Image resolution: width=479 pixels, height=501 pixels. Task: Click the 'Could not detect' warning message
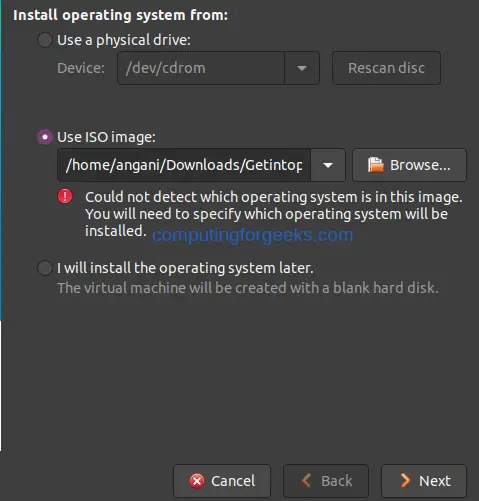pos(273,214)
